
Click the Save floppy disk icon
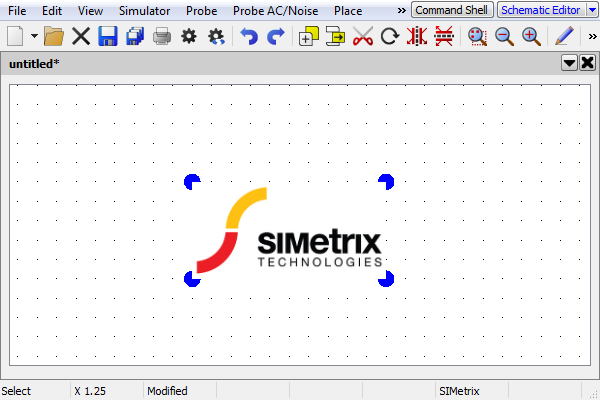pos(108,37)
